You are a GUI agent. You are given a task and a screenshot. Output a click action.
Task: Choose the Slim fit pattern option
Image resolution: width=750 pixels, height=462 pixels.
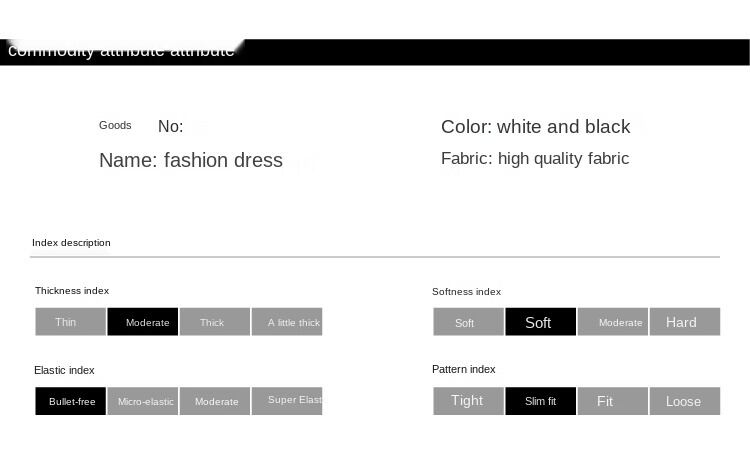(540, 401)
